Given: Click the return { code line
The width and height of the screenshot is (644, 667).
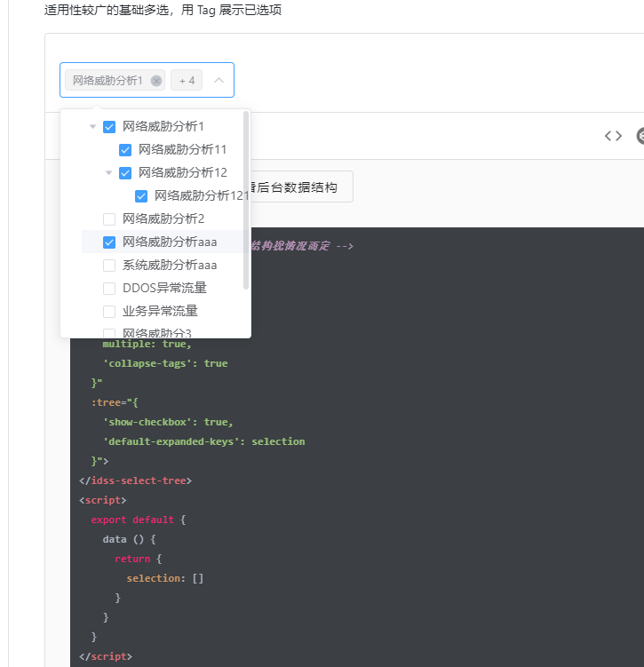Looking at the screenshot, I should click(139, 559).
